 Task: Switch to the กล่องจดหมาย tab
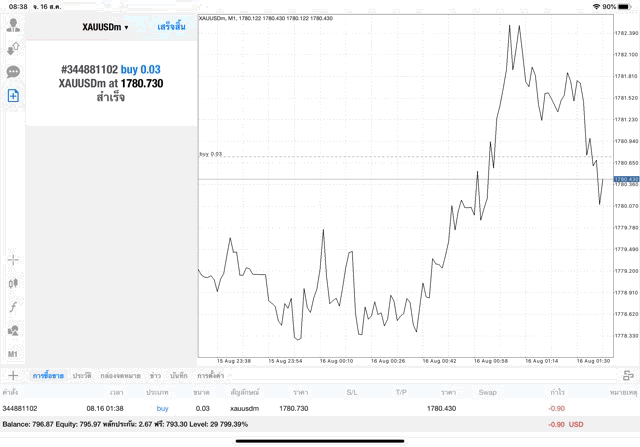click(x=120, y=375)
